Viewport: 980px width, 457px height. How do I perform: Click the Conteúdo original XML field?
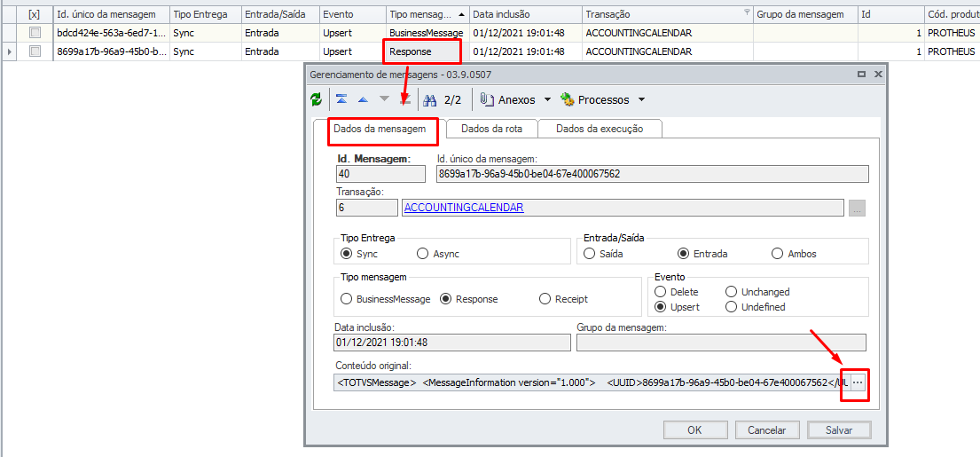(x=592, y=382)
